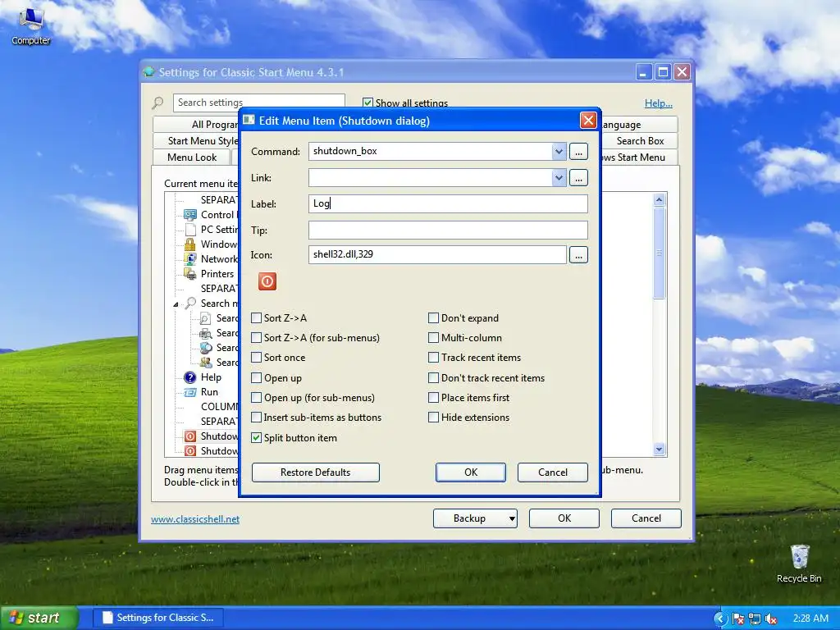Image resolution: width=840 pixels, height=630 pixels.
Task: Enable Sort Z->A (for sub-menus) checkbox
Action: [x=257, y=338]
